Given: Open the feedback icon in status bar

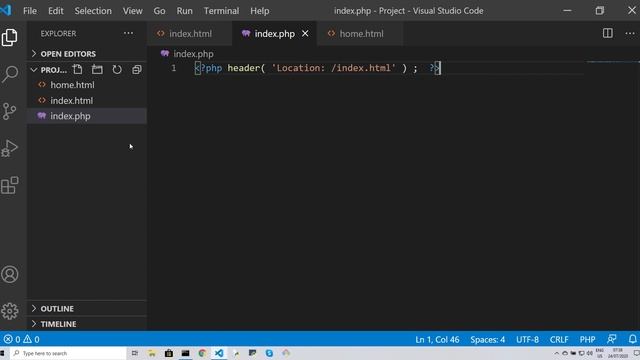Looking at the screenshot, I should click(611, 339).
